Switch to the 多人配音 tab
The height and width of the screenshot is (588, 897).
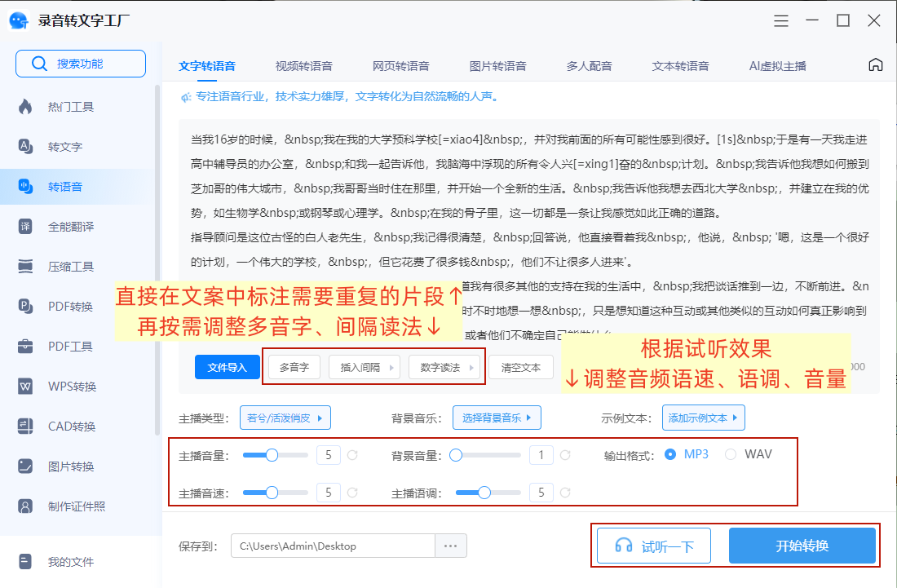[590, 66]
